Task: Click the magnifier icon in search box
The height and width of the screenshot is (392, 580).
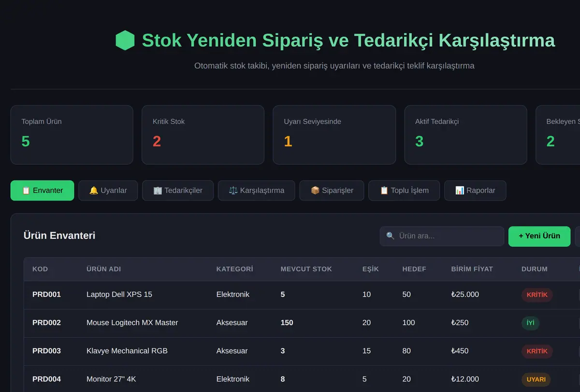Action: (x=391, y=236)
